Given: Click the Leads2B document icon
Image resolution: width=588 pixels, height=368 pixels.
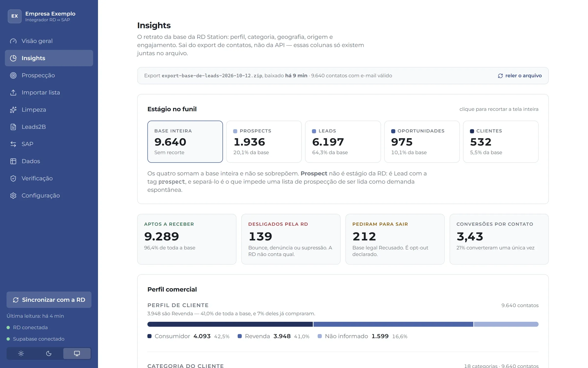Looking at the screenshot, I should point(13,127).
